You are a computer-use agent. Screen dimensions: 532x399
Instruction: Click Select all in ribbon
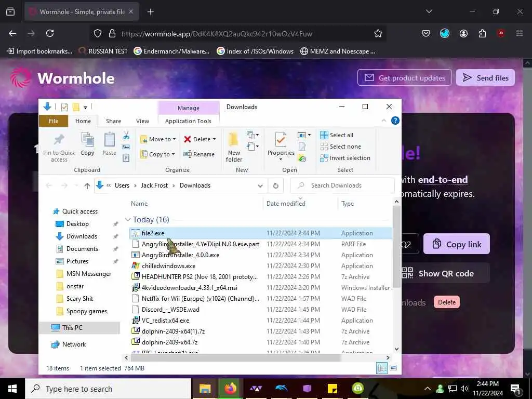tap(337, 135)
